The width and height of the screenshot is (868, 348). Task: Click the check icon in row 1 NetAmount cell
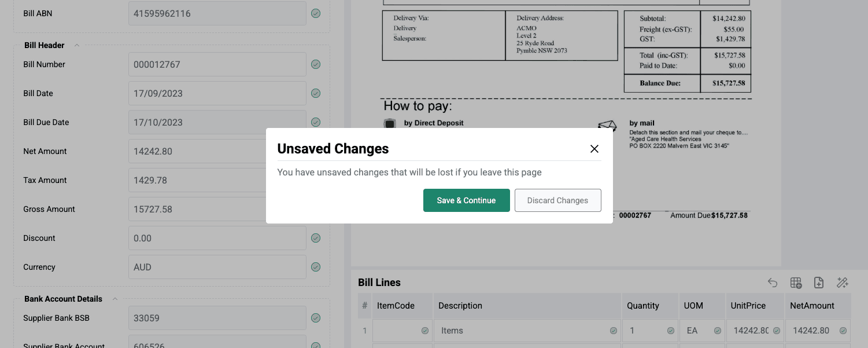tap(843, 331)
